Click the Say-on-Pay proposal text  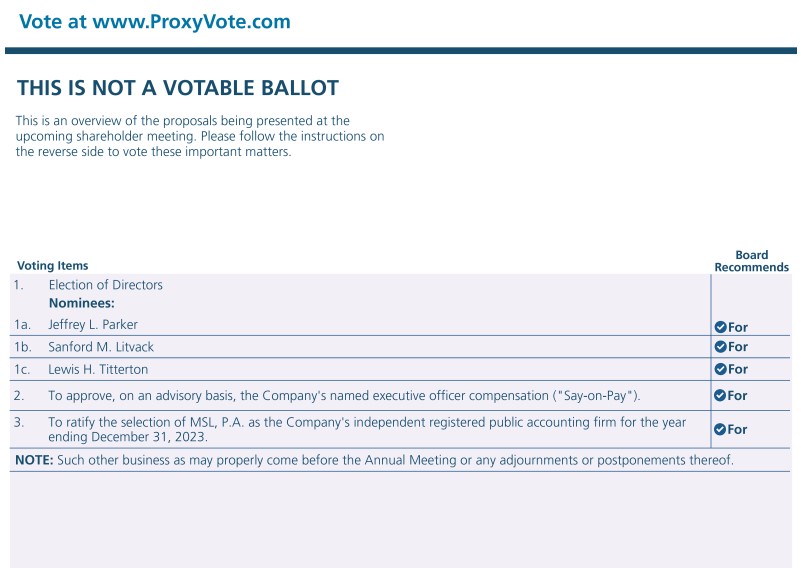pyautogui.click(x=344, y=395)
